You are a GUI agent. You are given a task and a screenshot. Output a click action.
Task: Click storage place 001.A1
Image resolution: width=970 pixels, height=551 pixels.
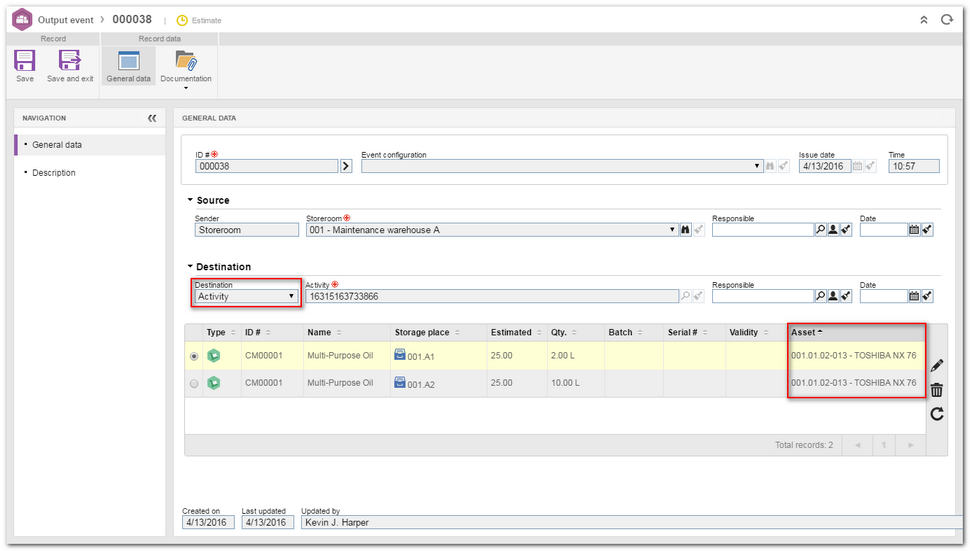click(x=421, y=356)
